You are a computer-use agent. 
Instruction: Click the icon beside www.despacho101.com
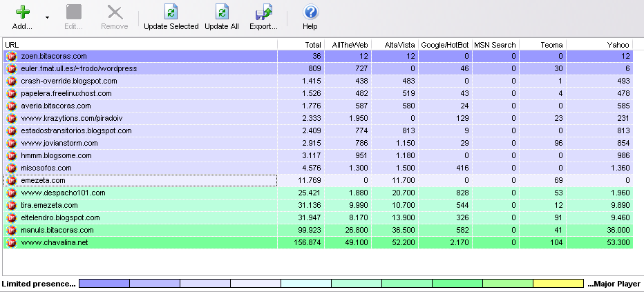click(12, 193)
